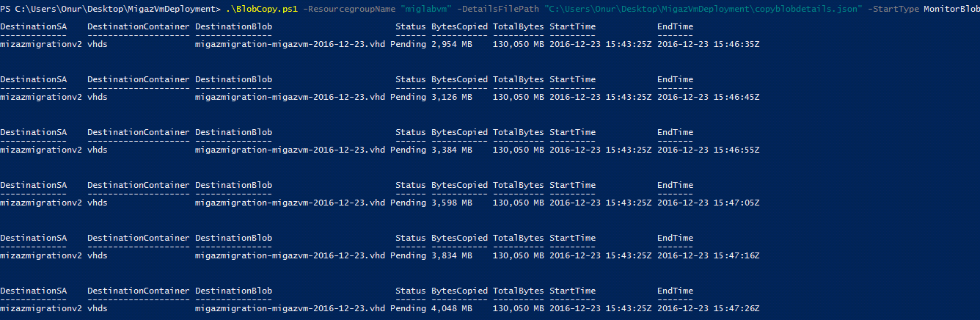Click the 3,384 MB BytesCopied value
This screenshot has width=980, height=320.
(x=452, y=150)
